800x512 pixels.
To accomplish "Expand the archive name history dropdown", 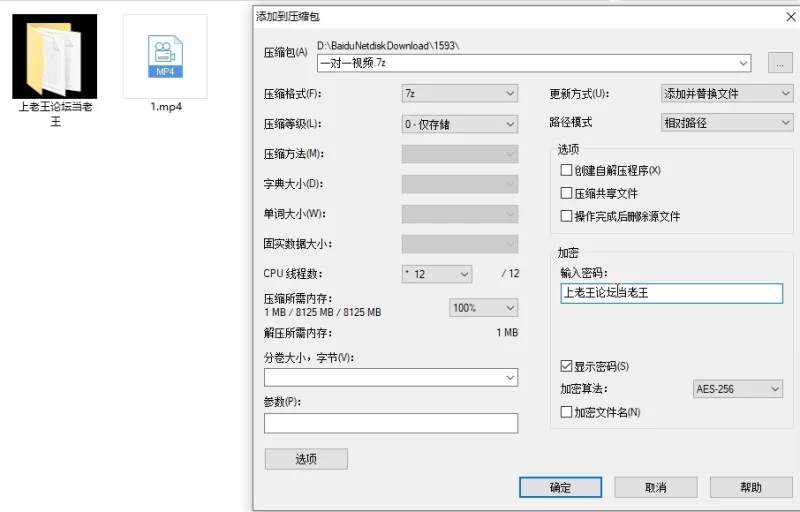I will [x=743, y=63].
